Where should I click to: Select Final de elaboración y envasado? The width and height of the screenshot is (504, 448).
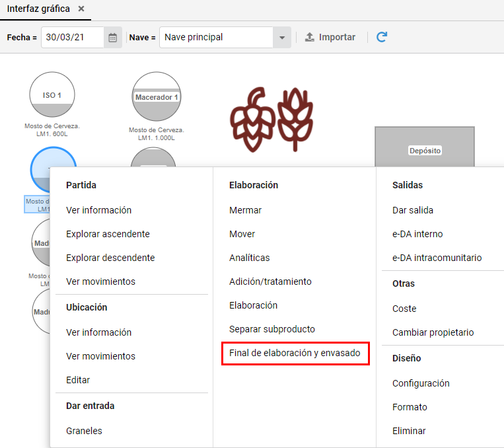(295, 353)
